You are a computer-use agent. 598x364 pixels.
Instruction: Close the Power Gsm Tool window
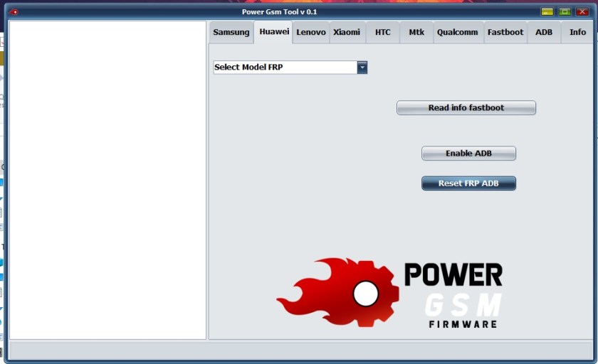[582, 12]
